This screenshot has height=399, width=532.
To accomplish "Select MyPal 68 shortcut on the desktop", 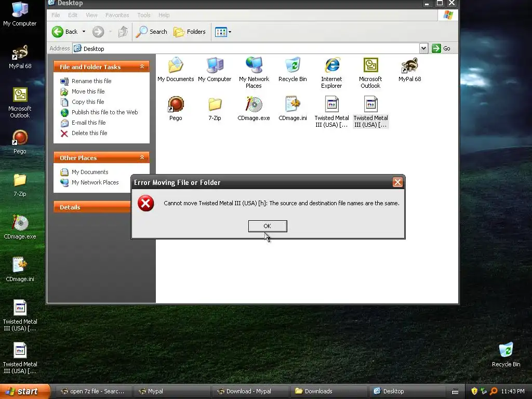I will tap(20, 57).
